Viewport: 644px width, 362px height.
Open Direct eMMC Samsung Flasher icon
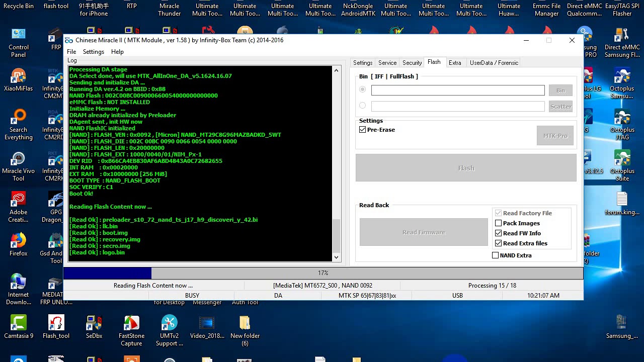click(622, 42)
